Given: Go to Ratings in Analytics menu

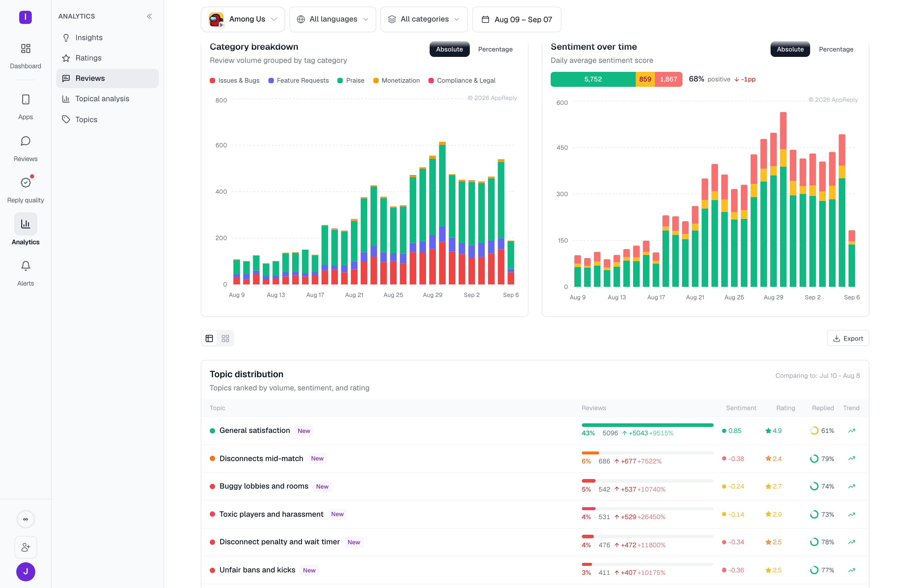Looking at the screenshot, I should (107, 58).
